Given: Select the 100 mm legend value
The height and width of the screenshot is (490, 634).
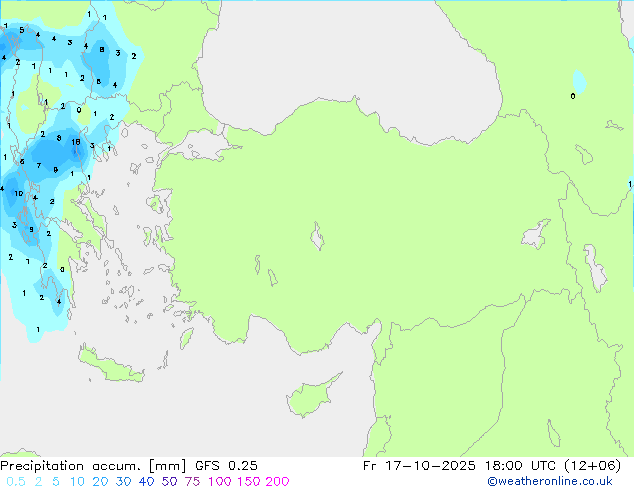Looking at the screenshot, I should click(x=220, y=482).
